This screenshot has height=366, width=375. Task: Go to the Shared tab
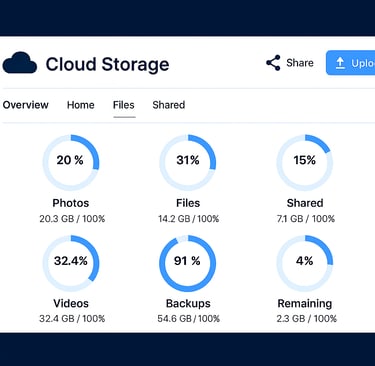(169, 105)
